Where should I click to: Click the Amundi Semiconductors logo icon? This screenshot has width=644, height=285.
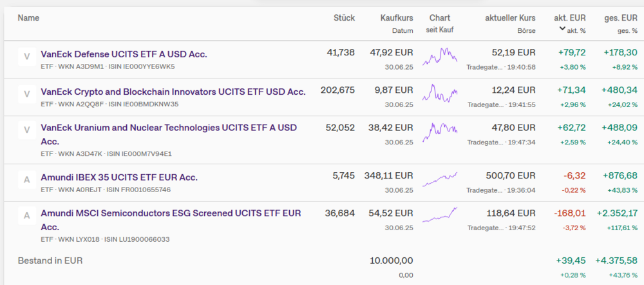tap(27, 215)
